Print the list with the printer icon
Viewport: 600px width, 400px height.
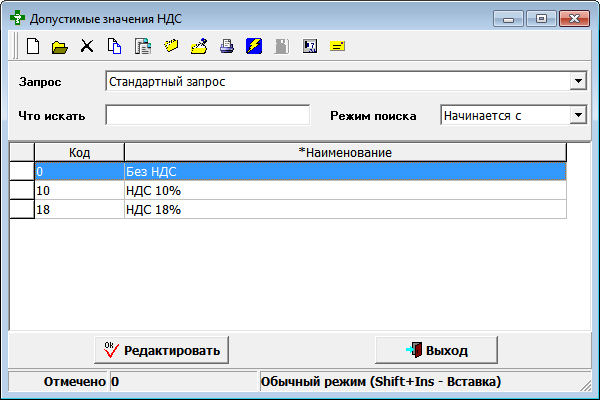(x=227, y=46)
